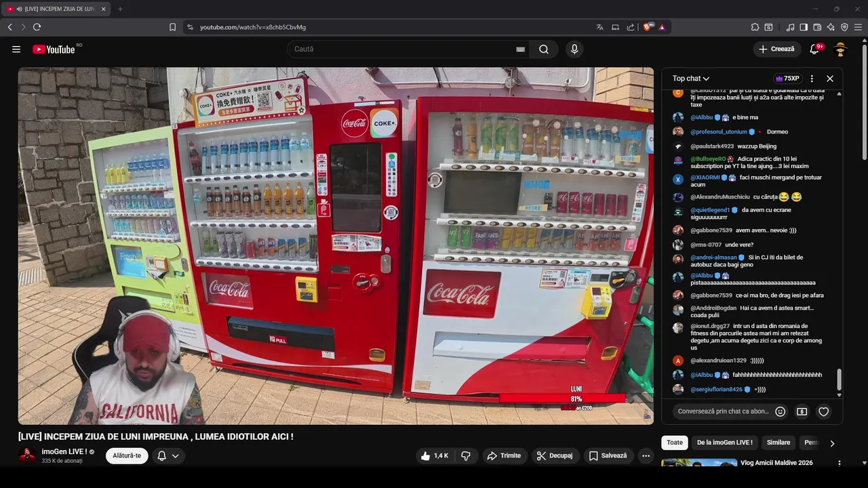Open the YouTube hamburger guide menu
The width and height of the screenshot is (868, 488).
[x=16, y=49]
